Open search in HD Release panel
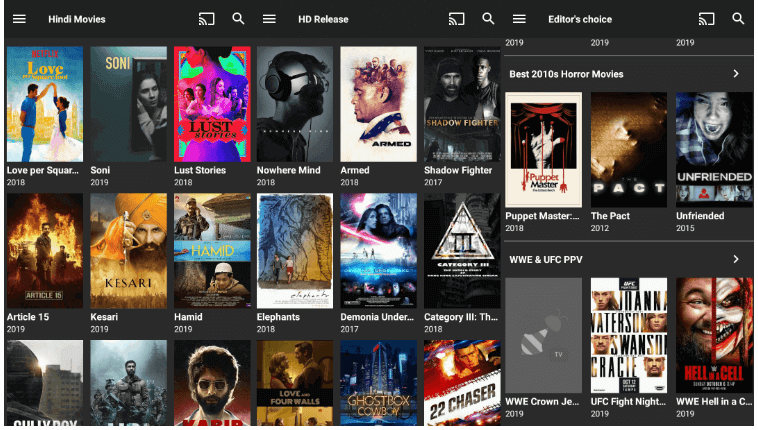Viewport: 758px width, 430px height. coord(488,19)
